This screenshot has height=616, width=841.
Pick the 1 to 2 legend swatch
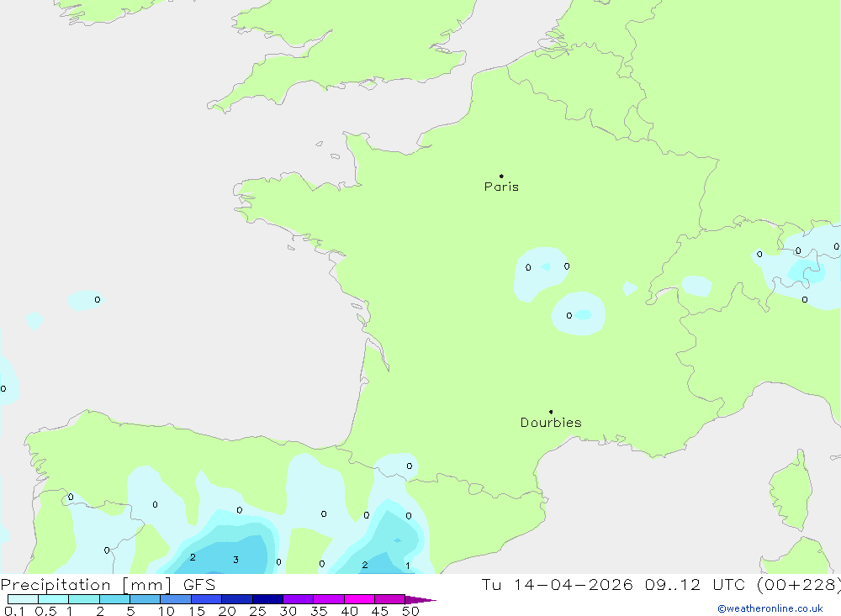click(x=84, y=599)
